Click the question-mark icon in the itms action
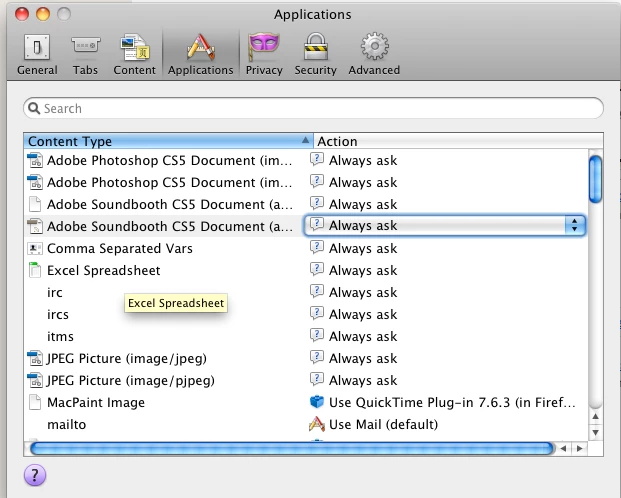This screenshot has width=621, height=498. click(x=316, y=335)
